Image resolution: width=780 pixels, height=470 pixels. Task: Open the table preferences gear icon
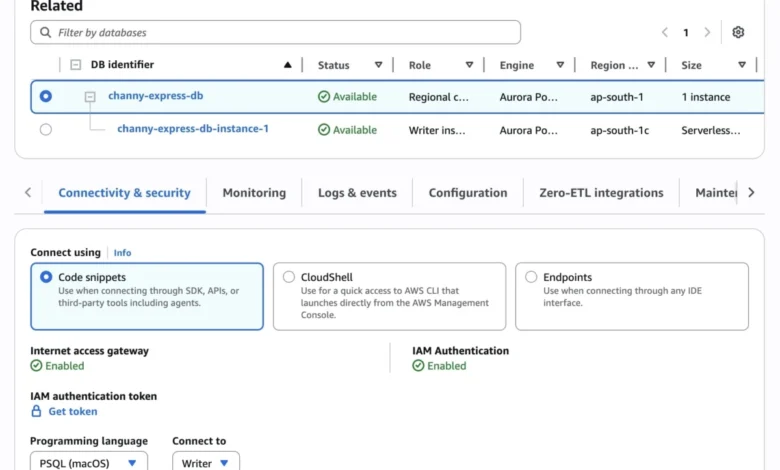(738, 32)
